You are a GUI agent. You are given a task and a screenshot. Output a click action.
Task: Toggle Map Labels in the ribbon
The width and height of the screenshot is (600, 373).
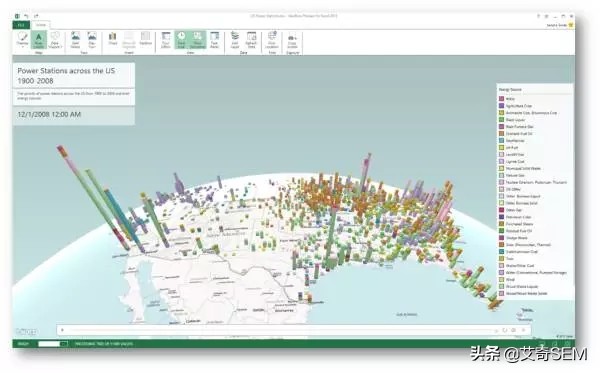39,40
